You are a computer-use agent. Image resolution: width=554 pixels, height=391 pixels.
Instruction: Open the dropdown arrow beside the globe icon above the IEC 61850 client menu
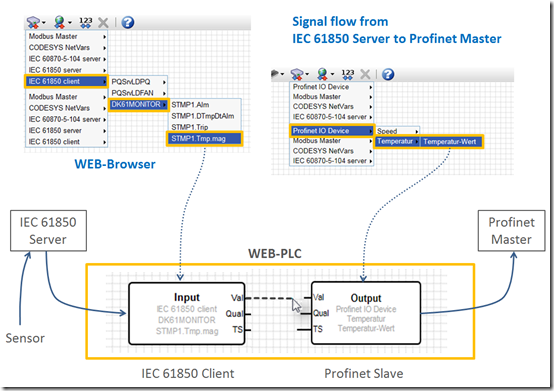70,23
